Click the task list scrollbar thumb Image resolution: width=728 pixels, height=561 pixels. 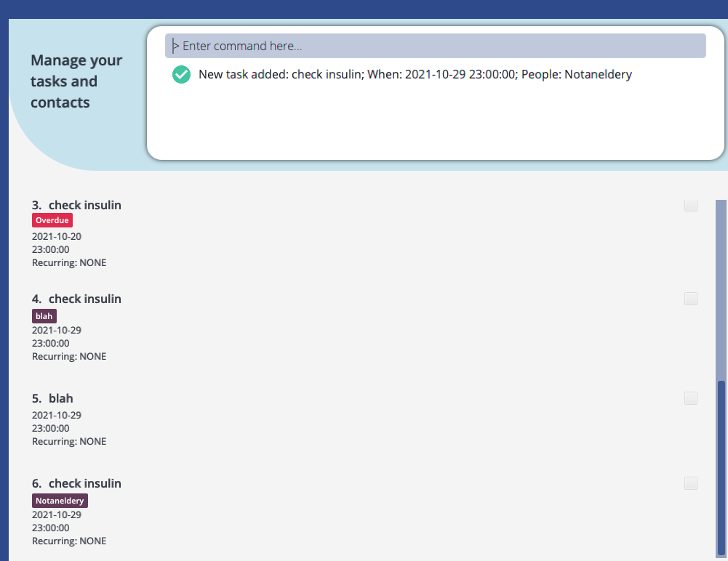pos(721,468)
